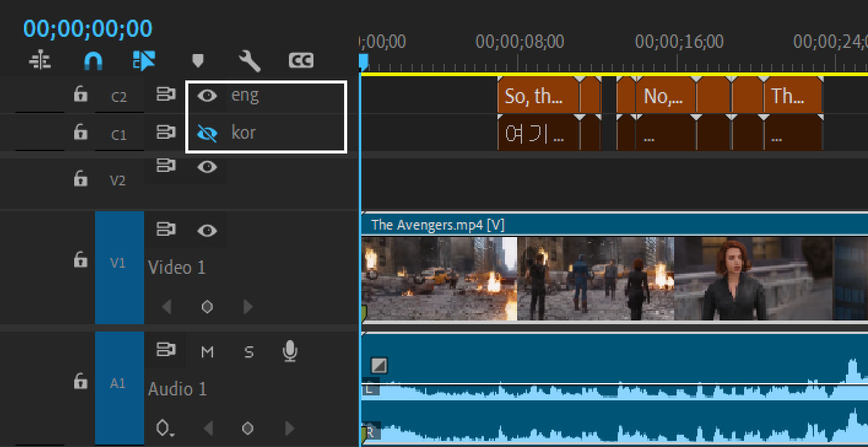Hide the eng caption track
Viewport: 868px width, 447px height.
pyautogui.click(x=207, y=95)
